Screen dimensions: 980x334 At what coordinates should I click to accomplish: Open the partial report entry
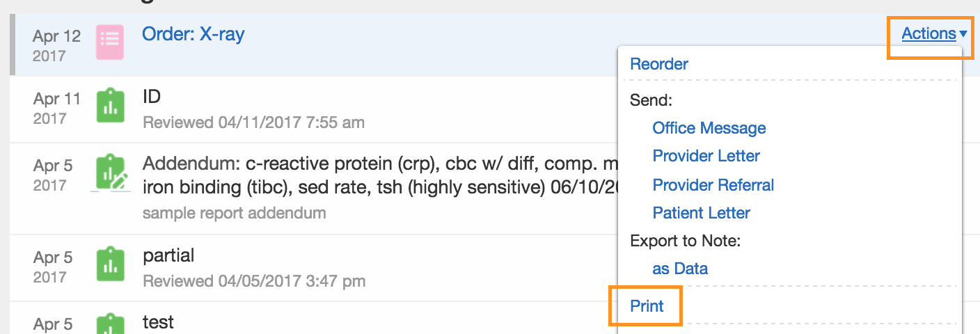tap(168, 256)
